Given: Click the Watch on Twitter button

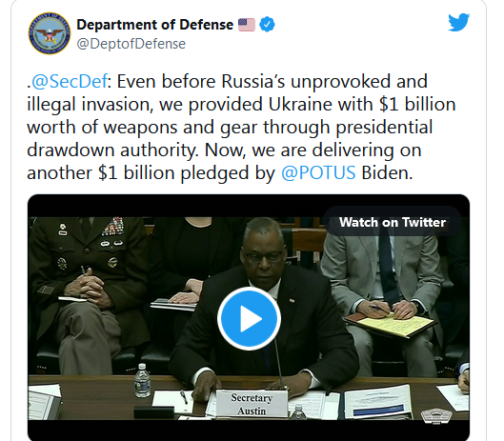Looking at the screenshot, I should 393,222.
